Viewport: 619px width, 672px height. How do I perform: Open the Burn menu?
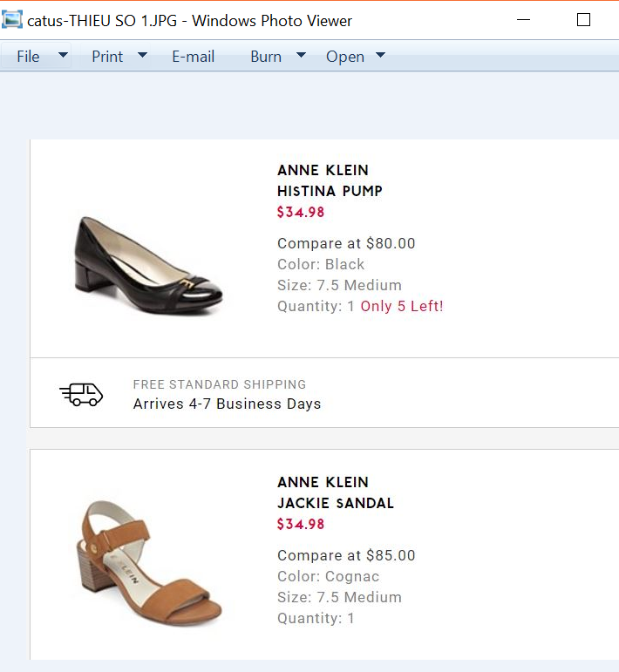click(265, 57)
